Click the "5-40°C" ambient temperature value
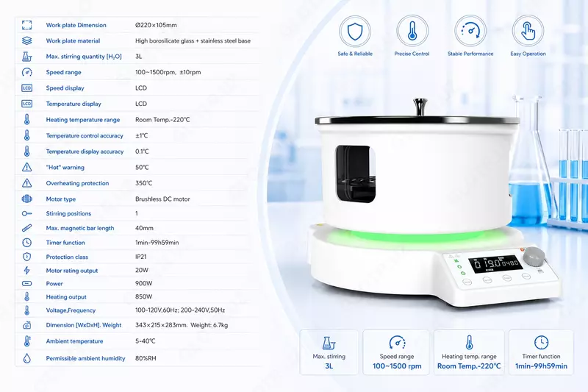The width and height of the screenshot is (588, 392). pos(145,341)
